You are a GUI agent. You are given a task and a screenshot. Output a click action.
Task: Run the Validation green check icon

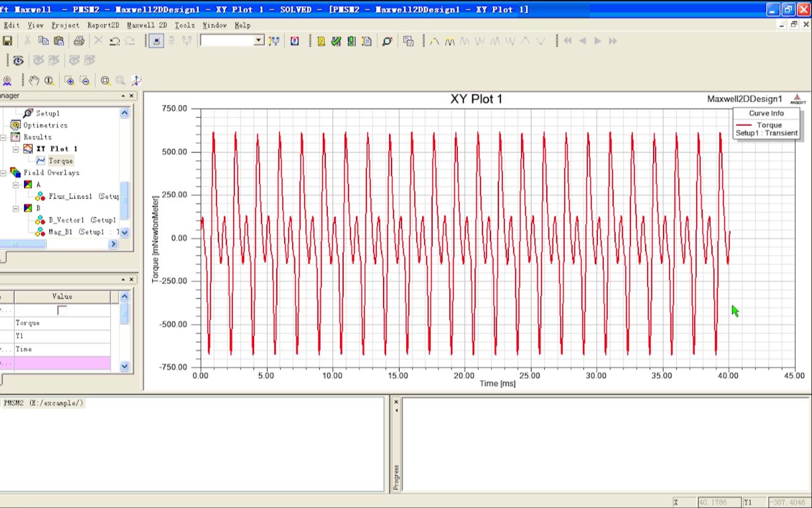click(x=336, y=41)
